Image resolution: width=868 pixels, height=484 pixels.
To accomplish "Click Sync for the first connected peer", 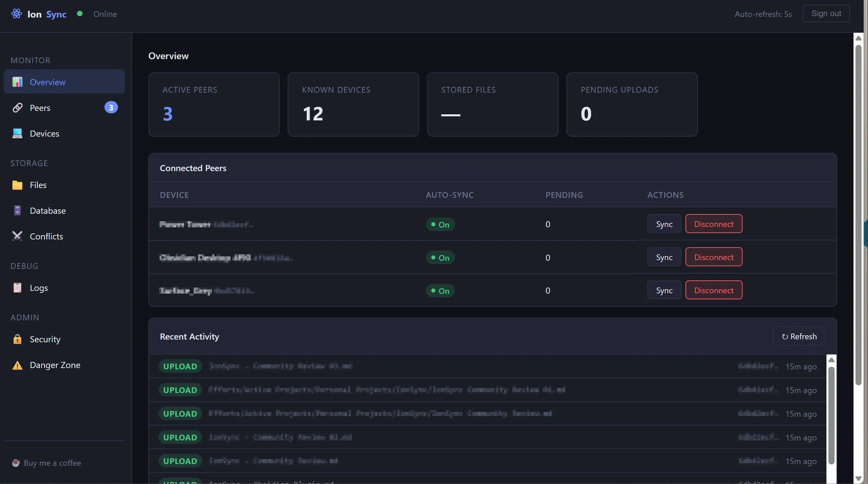I will (x=664, y=224).
